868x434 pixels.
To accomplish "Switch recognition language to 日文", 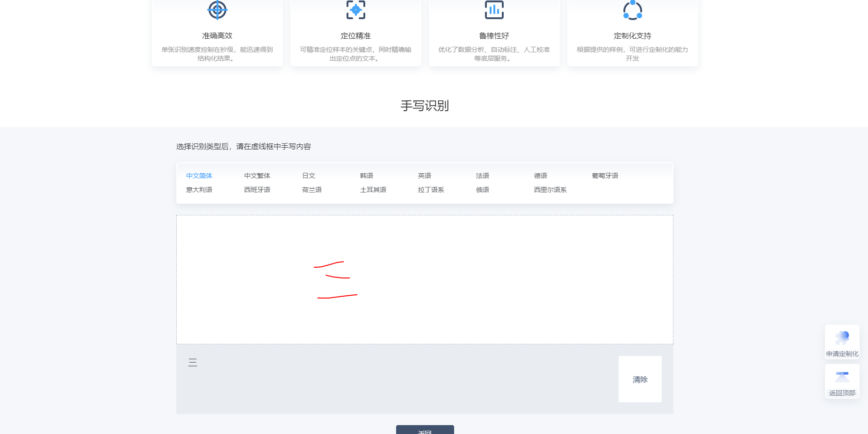I will click(x=309, y=176).
